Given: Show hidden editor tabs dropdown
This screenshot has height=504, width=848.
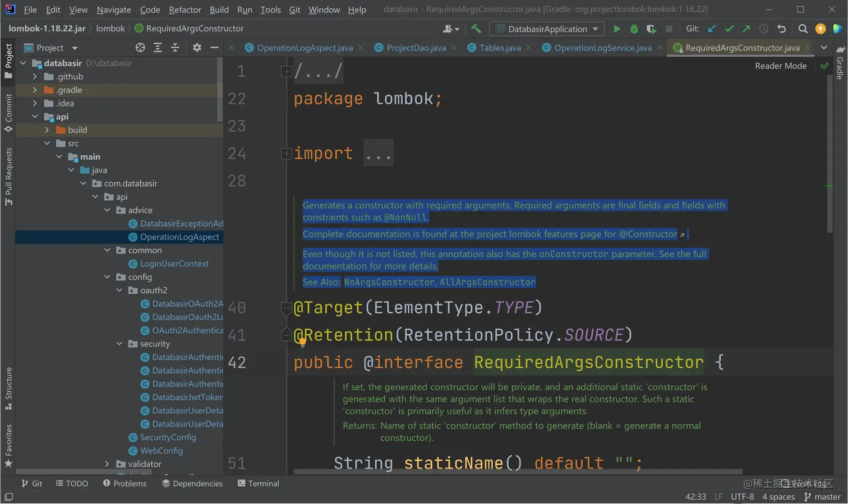Looking at the screenshot, I should [824, 48].
